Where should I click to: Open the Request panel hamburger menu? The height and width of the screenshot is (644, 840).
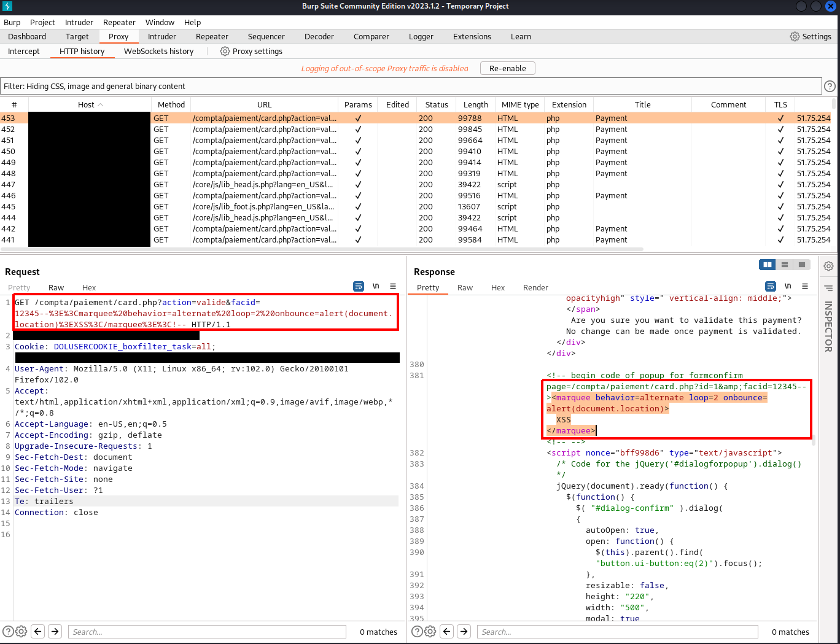[393, 286]
